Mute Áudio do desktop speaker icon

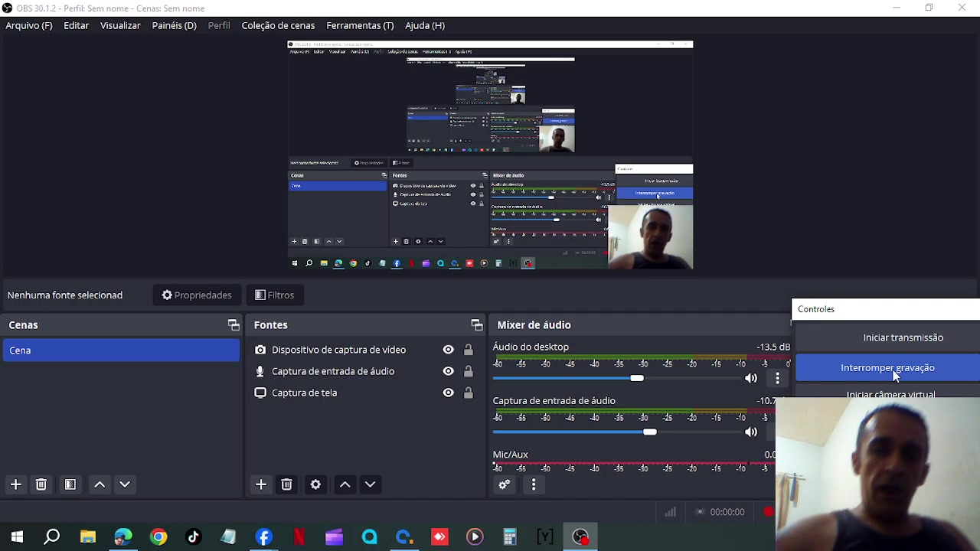[x=751, y=378]
